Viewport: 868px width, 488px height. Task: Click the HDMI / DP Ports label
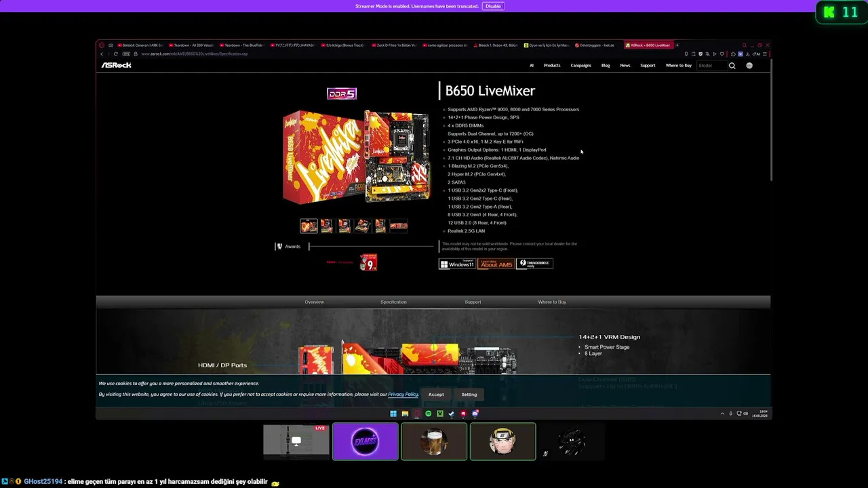(x=222, y=365)
